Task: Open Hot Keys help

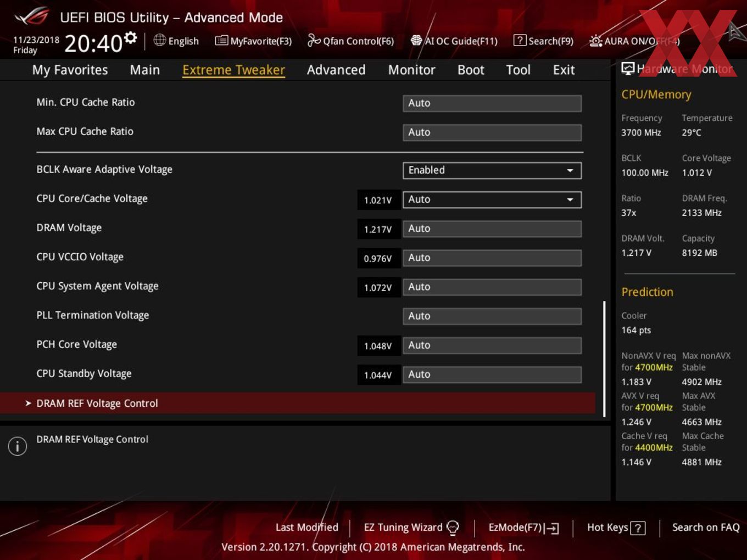Action: pyautogui.click(x=607, y=527)
